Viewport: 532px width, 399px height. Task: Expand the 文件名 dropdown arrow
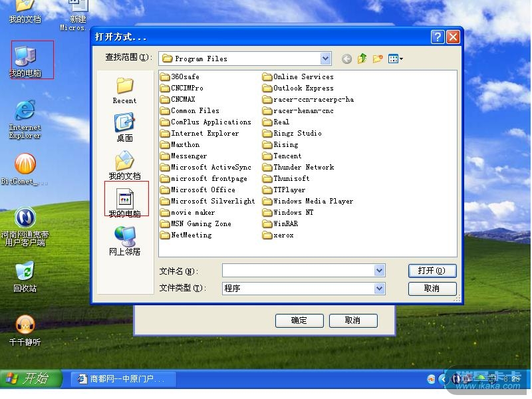[x=379, y=271]
